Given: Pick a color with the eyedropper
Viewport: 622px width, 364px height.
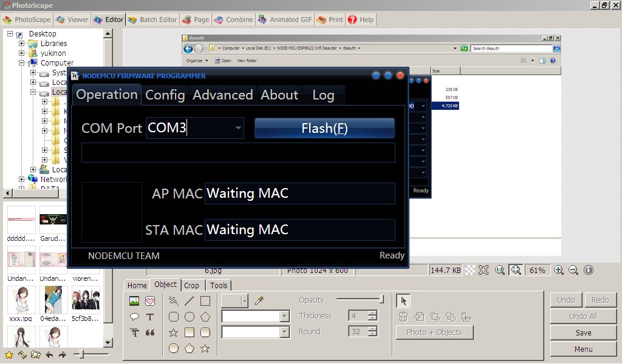Looking at the screenshot, I should (259, 301).
